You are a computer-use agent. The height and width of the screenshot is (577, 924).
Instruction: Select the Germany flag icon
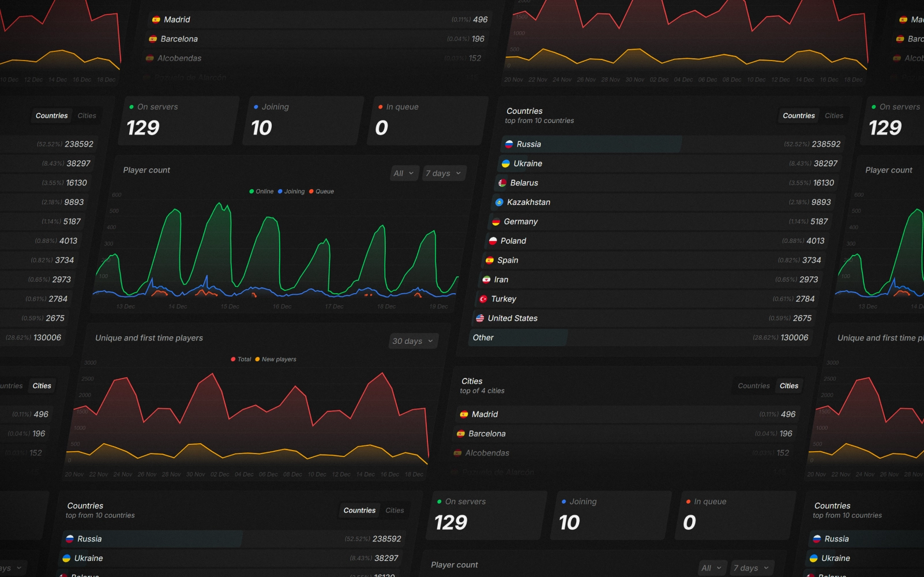click(496, 222)
